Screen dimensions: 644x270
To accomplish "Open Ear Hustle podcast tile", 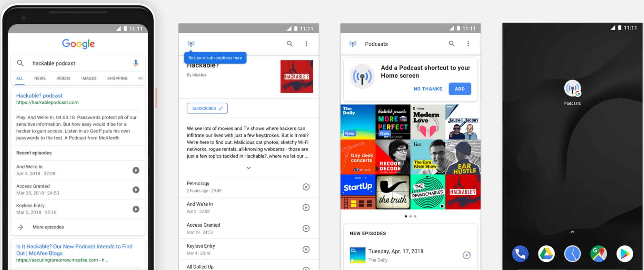I will (463, 157).
